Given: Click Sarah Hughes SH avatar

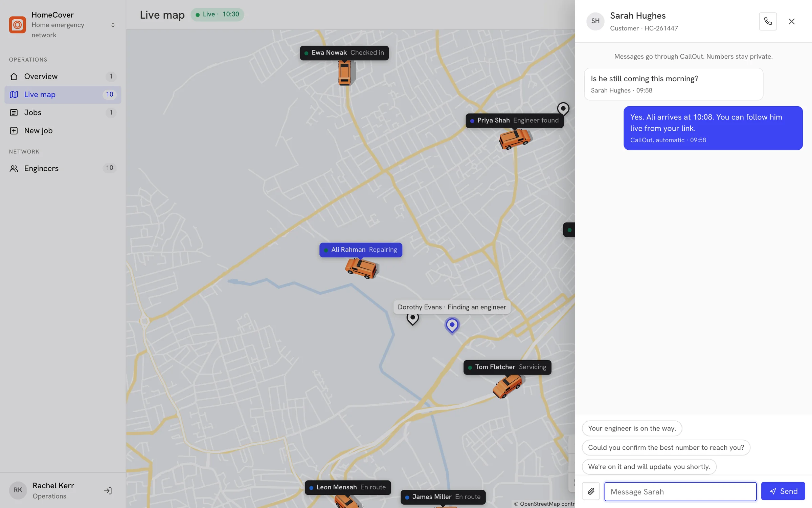Looking at the screenshot, I should point(595,21).
